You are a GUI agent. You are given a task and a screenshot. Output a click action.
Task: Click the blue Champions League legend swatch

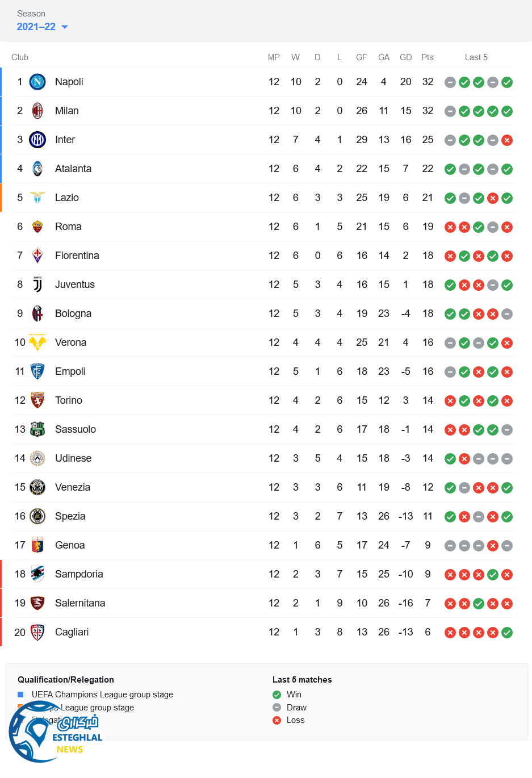20,695
